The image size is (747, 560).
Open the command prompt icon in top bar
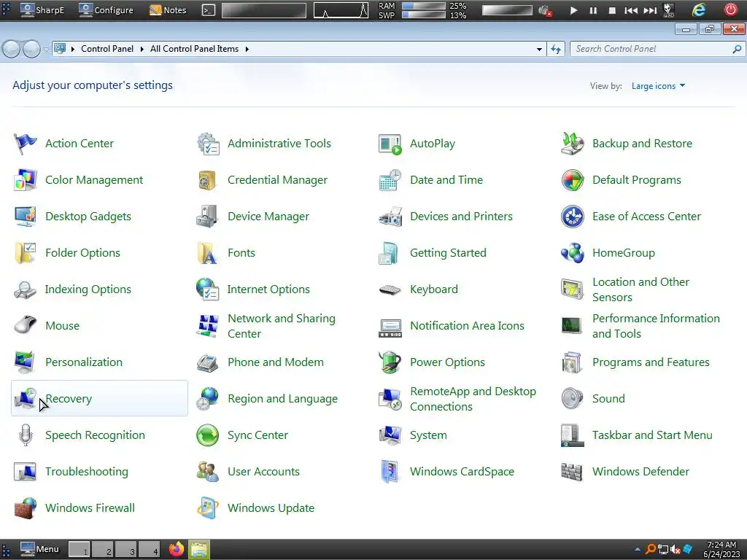[209, 10]
